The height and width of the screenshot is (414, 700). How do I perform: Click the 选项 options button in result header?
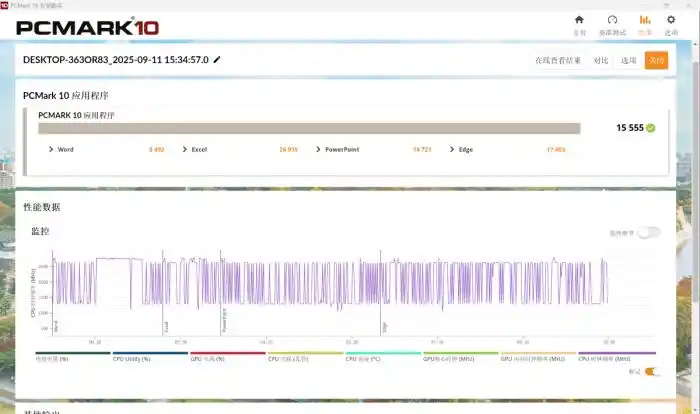click(x=629, y=60)
